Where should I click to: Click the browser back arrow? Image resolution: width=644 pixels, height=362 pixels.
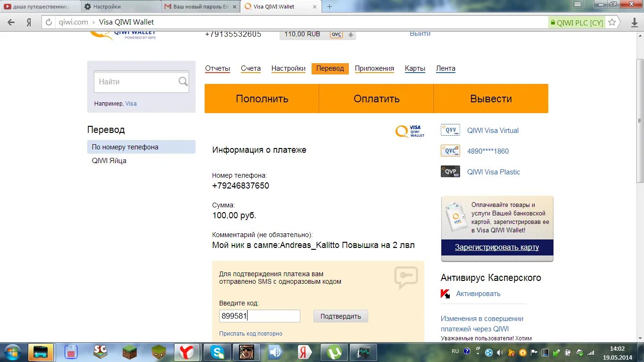(x=11, y=22)
